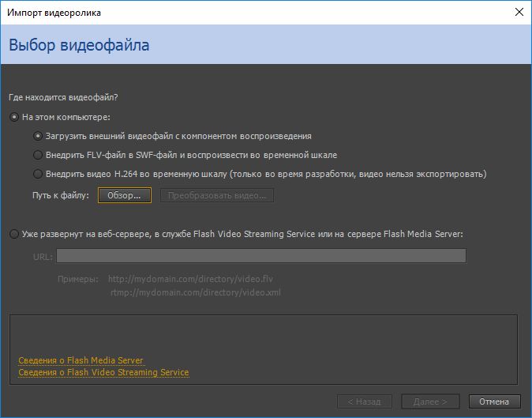Click the 'Преобразовать видео...' button

[x=217, y=196]
